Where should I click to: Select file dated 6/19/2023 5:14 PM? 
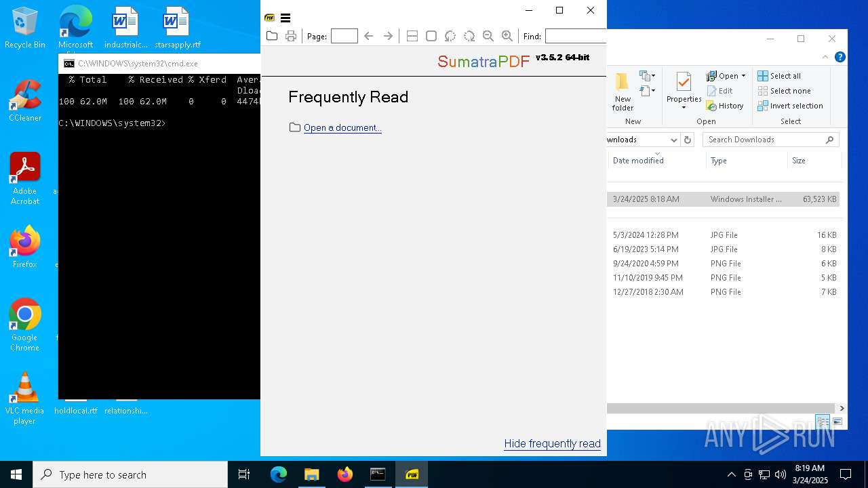click(723, 249)
